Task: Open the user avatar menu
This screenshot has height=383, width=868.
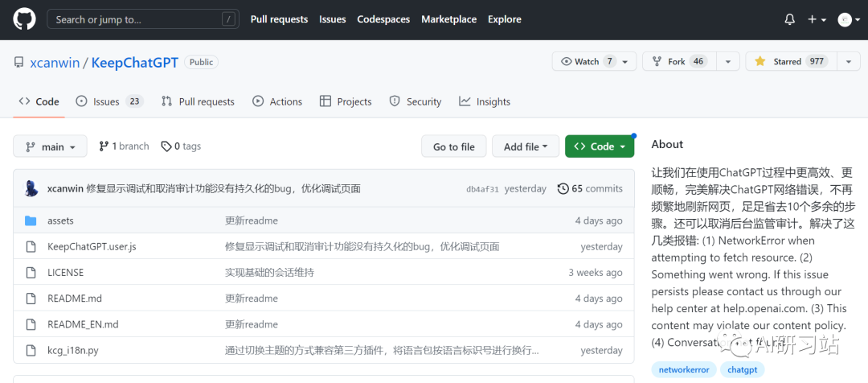Action: [x=849, y=20]
